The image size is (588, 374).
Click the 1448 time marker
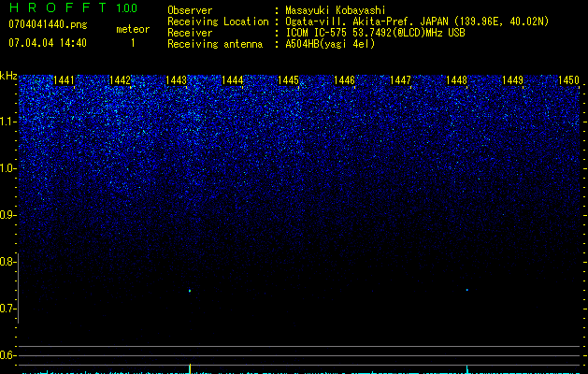(x=456, y=80)
